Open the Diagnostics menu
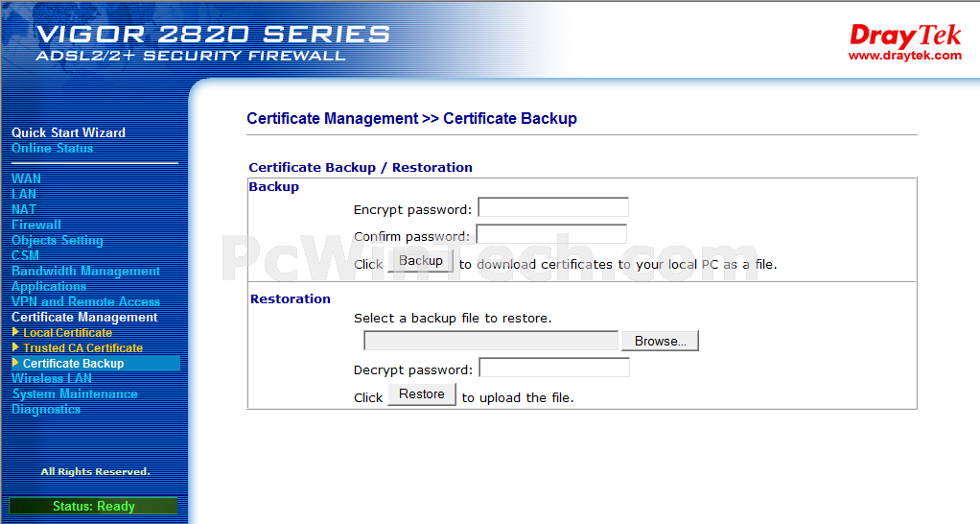980x524 pixels. tap(46, 410)
